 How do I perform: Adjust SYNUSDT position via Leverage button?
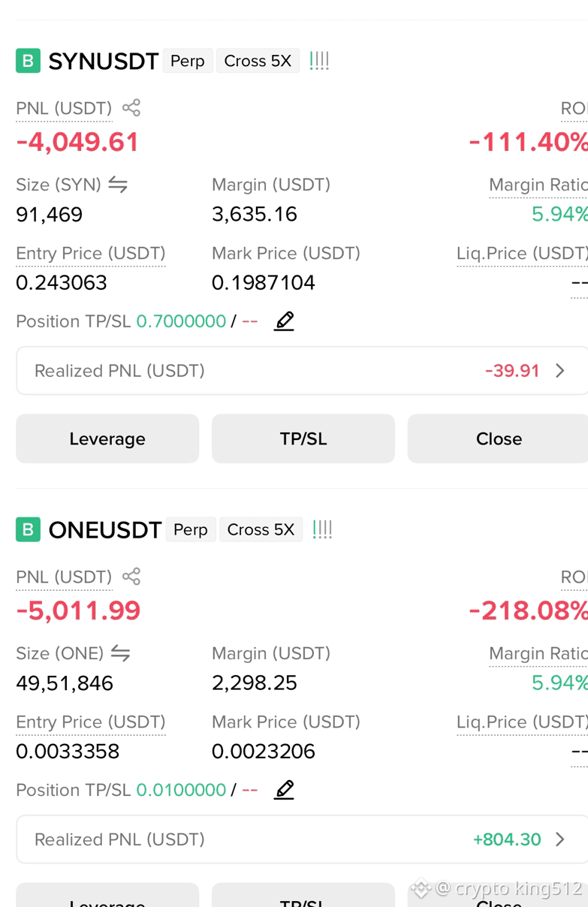point(107,438)
